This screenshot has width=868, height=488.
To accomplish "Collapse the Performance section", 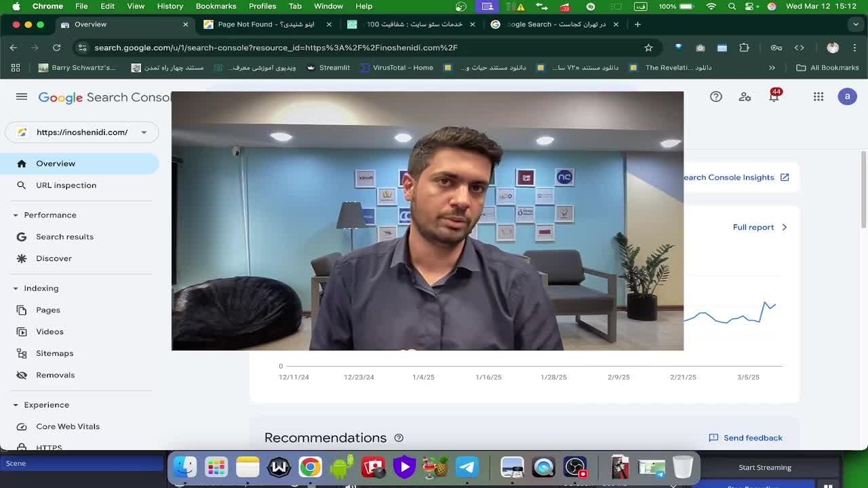I will [x=16, y=215].
